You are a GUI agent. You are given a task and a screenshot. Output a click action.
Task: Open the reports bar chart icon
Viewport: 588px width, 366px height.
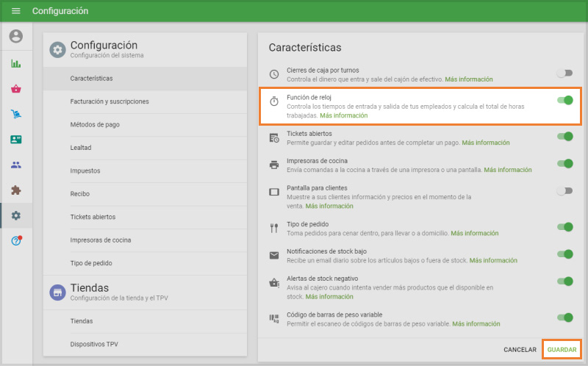[15, 63]
